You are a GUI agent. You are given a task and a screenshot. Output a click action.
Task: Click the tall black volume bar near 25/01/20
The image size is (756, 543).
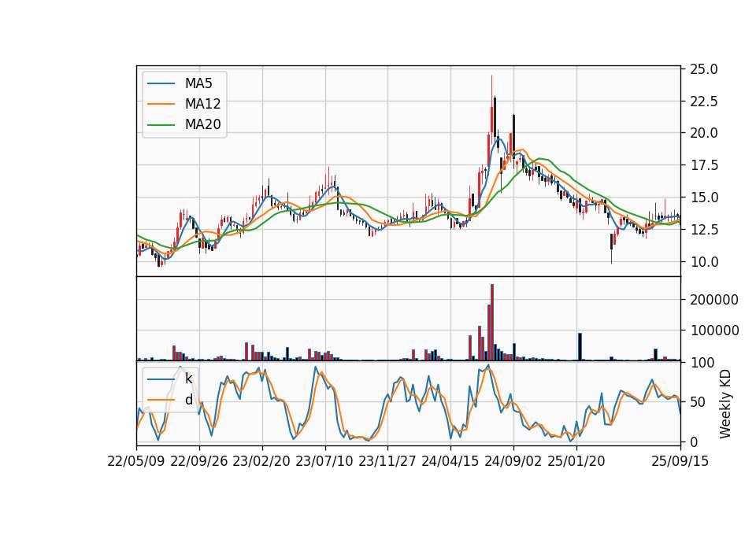pyautogui.click(x=580, y=347)
